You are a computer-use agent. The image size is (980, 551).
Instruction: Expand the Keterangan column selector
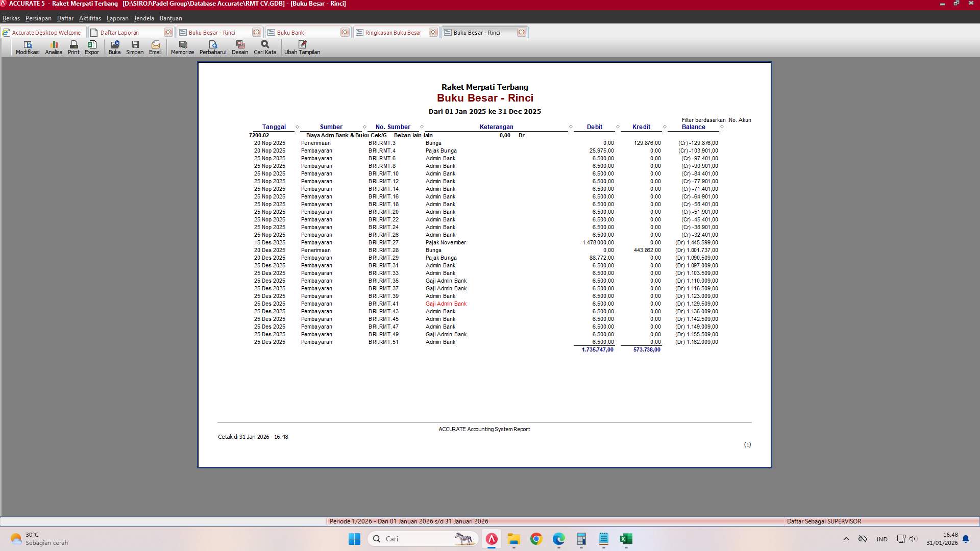coord(571,127)
